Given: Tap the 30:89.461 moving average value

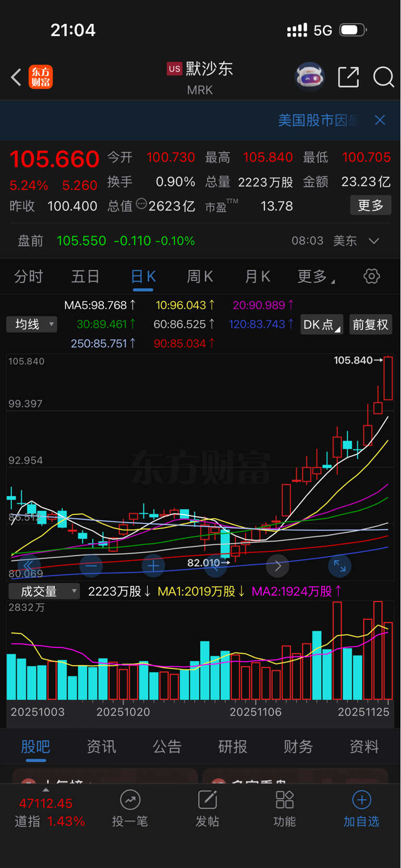Looking at the screenshot, I should [x=106, y=324].
